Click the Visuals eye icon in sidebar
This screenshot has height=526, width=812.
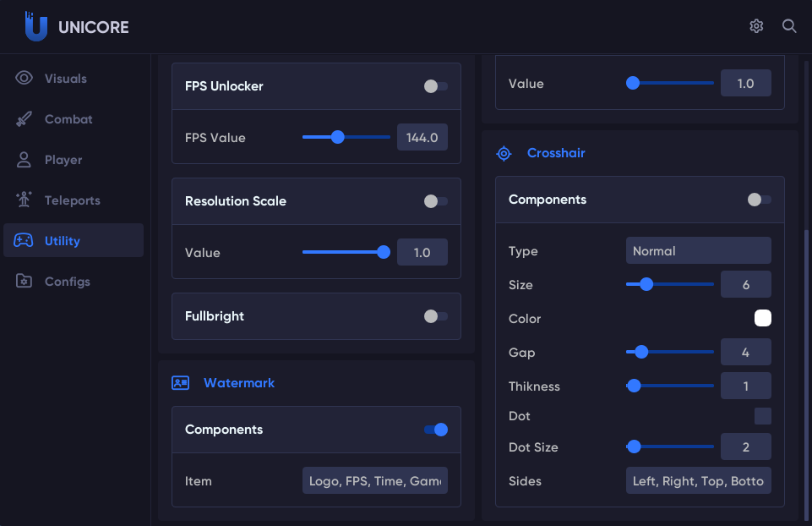coord(25,79)
